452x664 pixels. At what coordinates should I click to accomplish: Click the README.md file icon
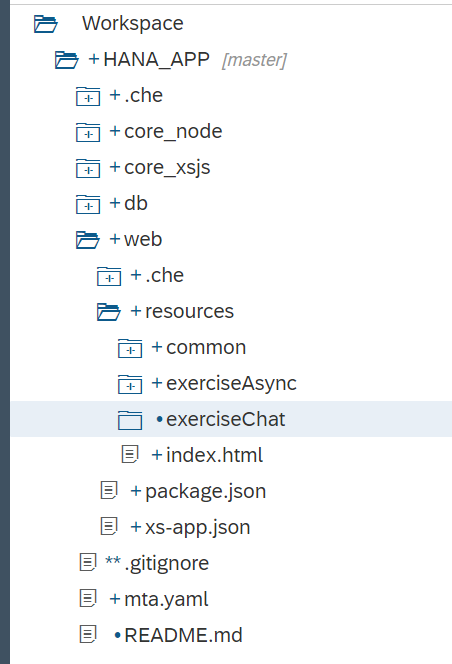pyautogui.click(x=88, y=635)
